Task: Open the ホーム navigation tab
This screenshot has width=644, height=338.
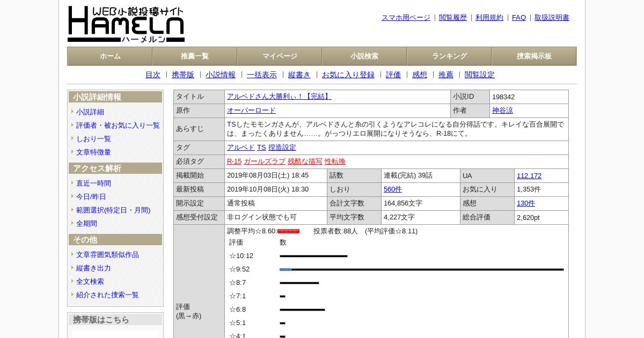Action: pos(110,56)
